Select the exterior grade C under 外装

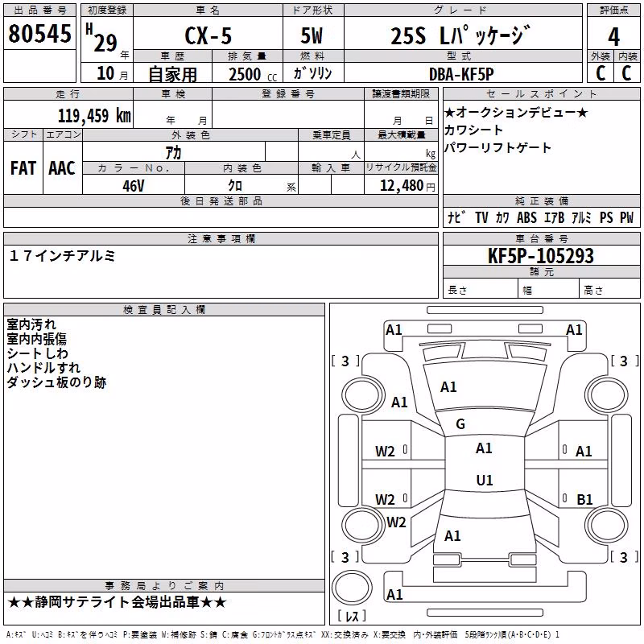tap(601, 73)
